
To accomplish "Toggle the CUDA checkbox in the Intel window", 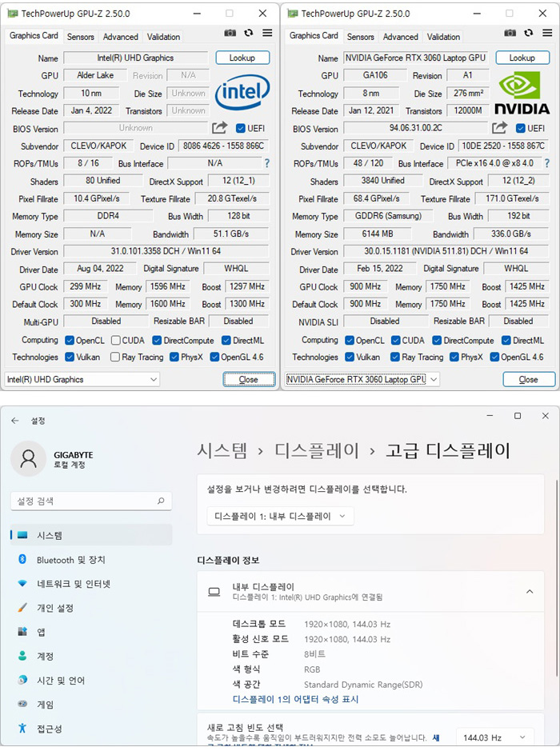I will click(115, 340).
